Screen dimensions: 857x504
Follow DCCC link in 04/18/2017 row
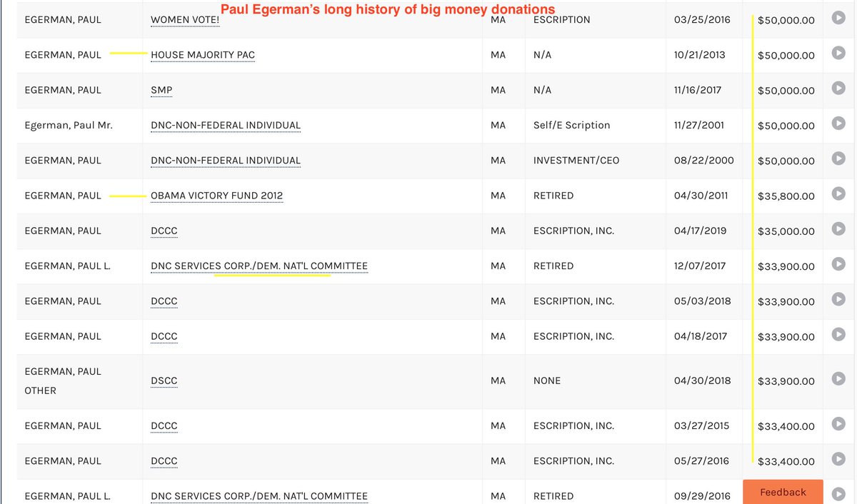pos(164,336)
